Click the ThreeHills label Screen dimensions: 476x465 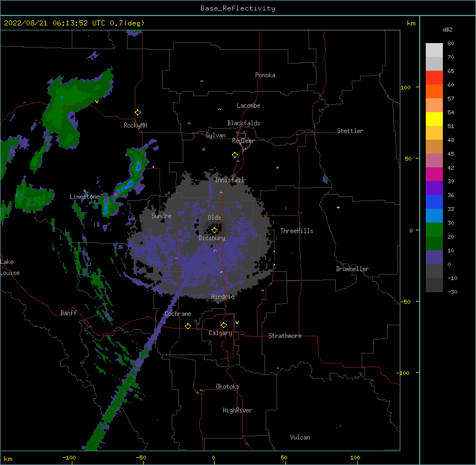point(297,231)
